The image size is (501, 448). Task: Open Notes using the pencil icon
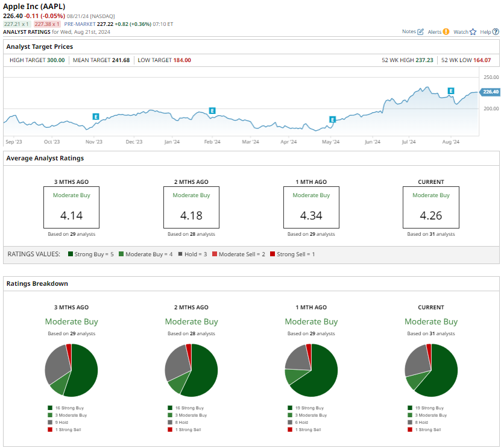(421, 31)
